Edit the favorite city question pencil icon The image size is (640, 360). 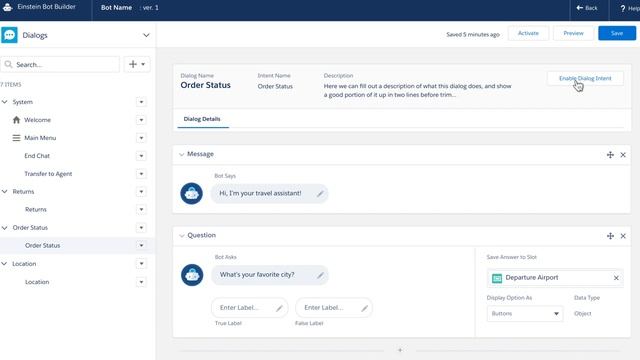click(x=320, y=275)
